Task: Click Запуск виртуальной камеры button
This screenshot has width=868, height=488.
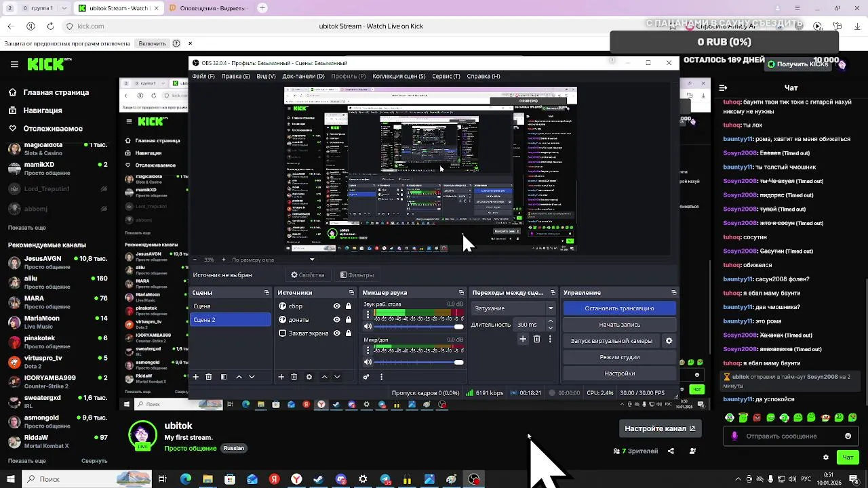Action: point(612,341)
